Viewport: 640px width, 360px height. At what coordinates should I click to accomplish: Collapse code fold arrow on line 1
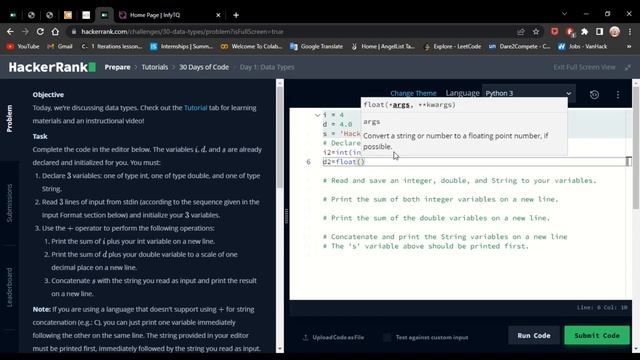tap(317, 115)
